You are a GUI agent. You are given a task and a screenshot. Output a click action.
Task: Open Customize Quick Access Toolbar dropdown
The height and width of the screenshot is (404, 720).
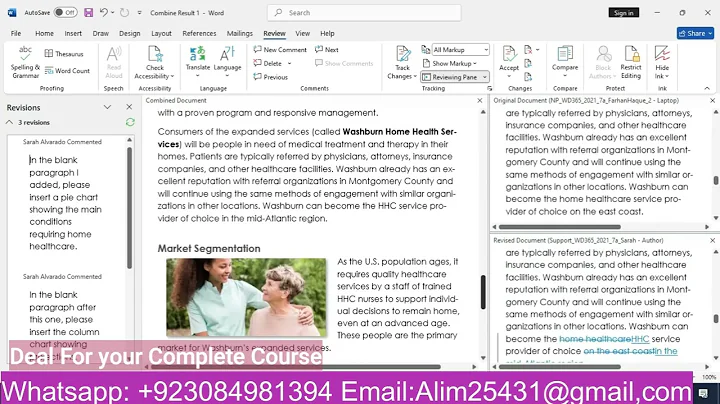[140, 13]
